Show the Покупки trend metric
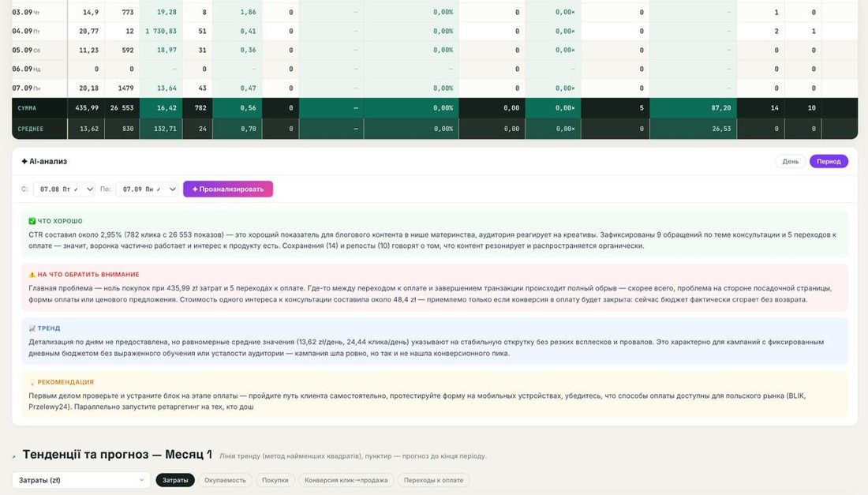Viewport: 868px width, 495px height. pos(275,480)
